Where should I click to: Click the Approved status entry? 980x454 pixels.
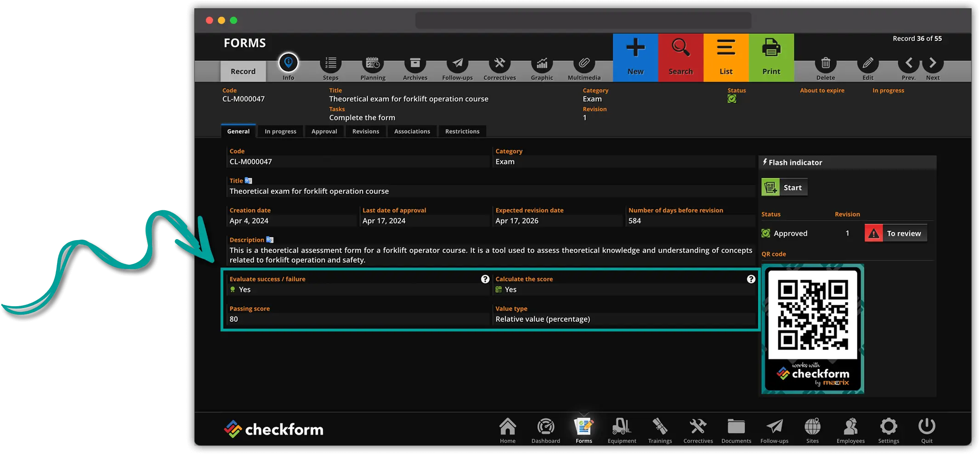click(785, 233)
